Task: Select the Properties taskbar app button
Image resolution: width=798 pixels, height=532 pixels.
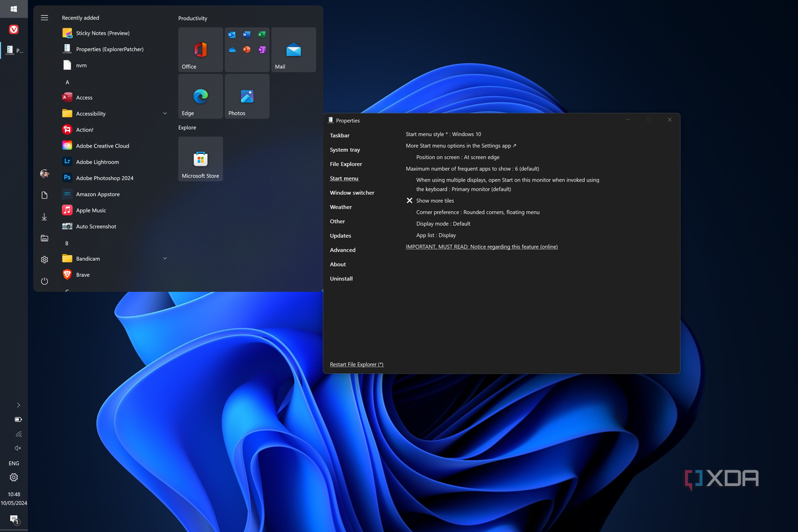Action: coord(14,50)
